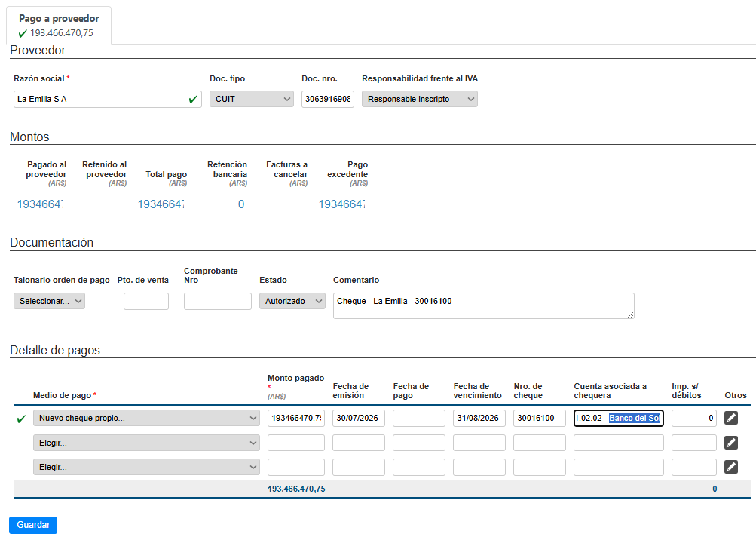This screenshot has width=756, height=537.
Task: Open Nuevo cheque propio medio de pago dropdown
Action: click(146, 418)
